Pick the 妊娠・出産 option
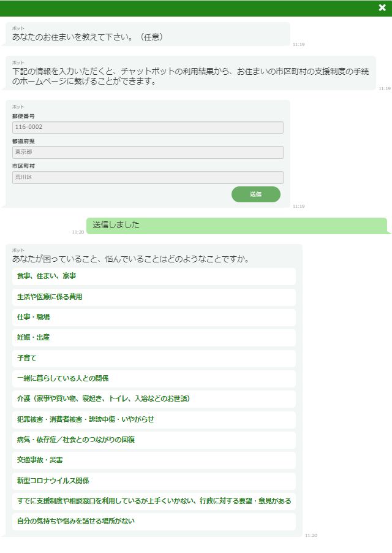The height and width of the screenshot is (553, 392). click(x=154, y=338)
